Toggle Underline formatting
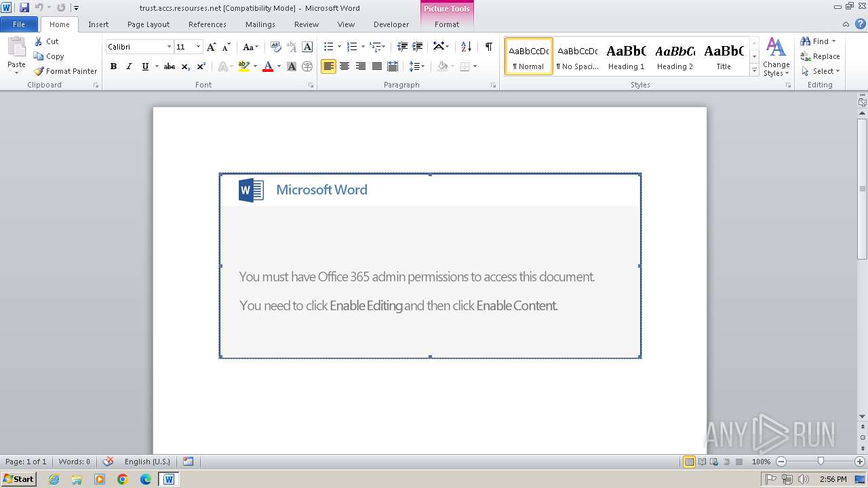This screenshot has height=488, width=868. tap(145, 66)
